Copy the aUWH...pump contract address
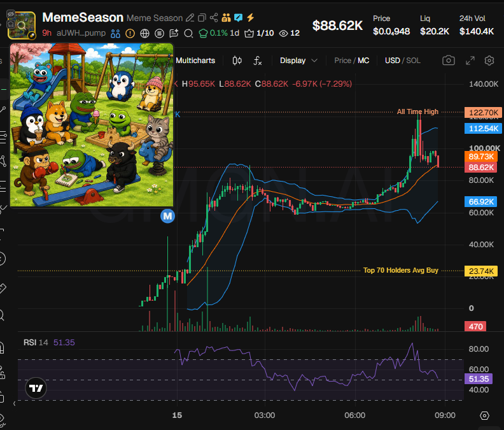The height and width of the screenshot is (430, 504). tap(81, 33)
